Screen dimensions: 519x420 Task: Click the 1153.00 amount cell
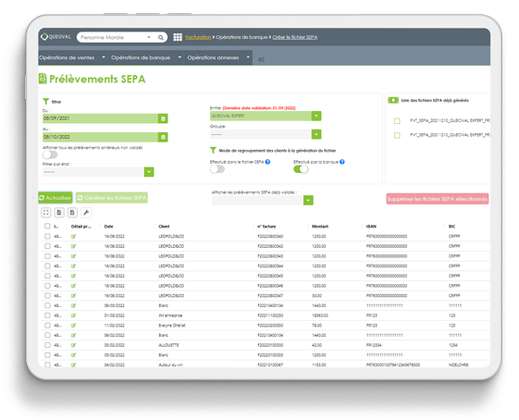point(319,364)
